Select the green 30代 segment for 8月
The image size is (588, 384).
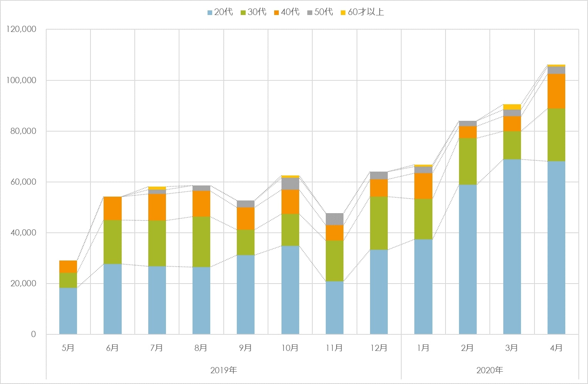click(201, 242)
